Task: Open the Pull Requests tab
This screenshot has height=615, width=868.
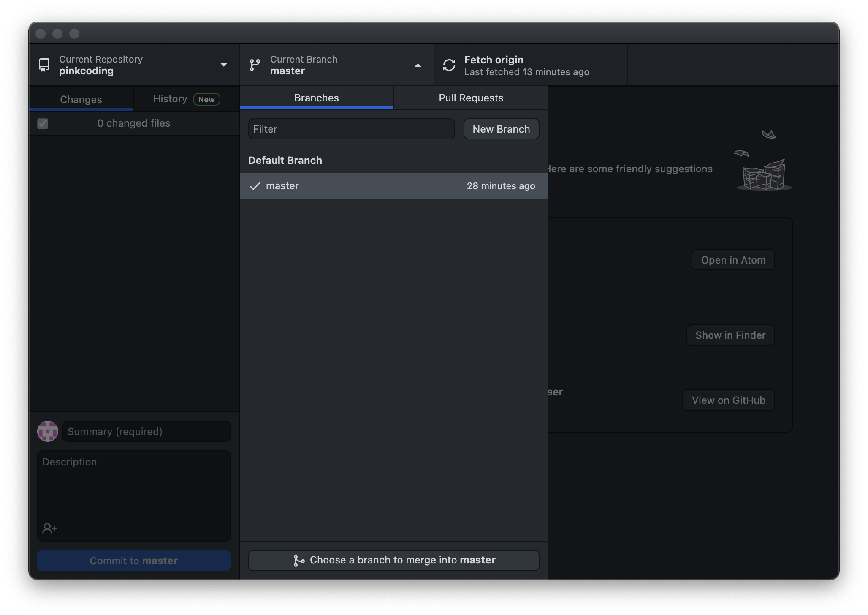Action: (471, 98)
